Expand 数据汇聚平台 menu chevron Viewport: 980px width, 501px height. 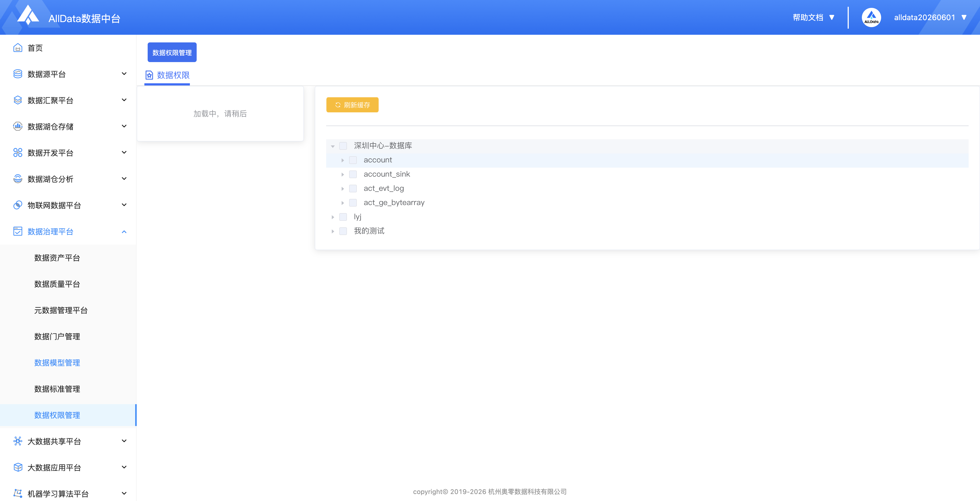click(124, 100)
